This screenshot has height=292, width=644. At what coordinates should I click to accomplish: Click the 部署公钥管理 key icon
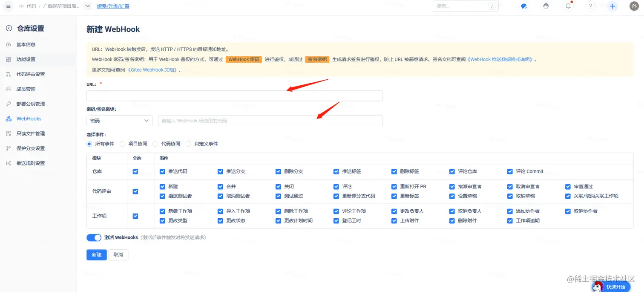click(x=9, y=104)
